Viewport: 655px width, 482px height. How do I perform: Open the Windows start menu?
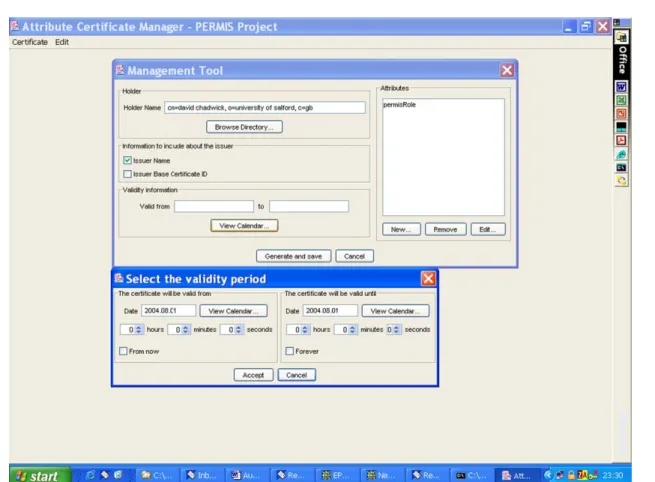point(39,475)
